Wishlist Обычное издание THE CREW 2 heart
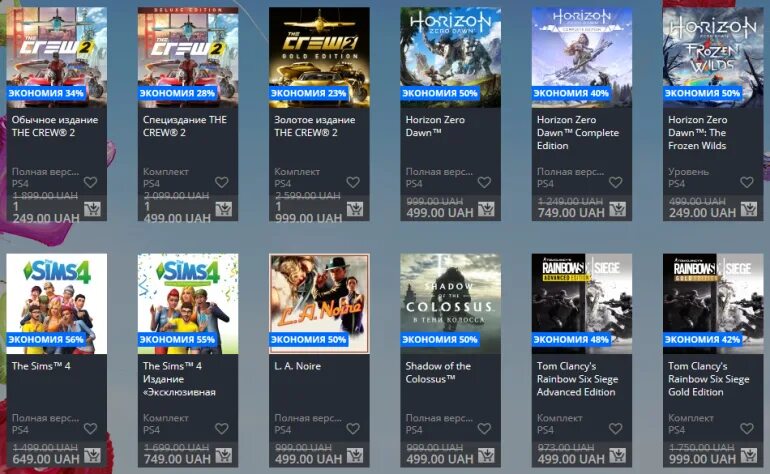Viewport: 770px width, 474px height. (x=90, y=182)
